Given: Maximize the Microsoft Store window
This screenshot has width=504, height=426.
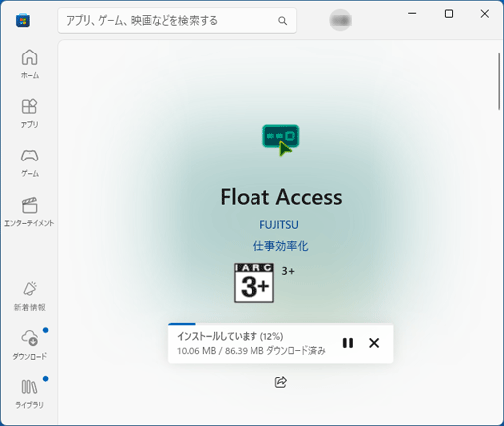Looking at the screenshot, I should point(449,14).
